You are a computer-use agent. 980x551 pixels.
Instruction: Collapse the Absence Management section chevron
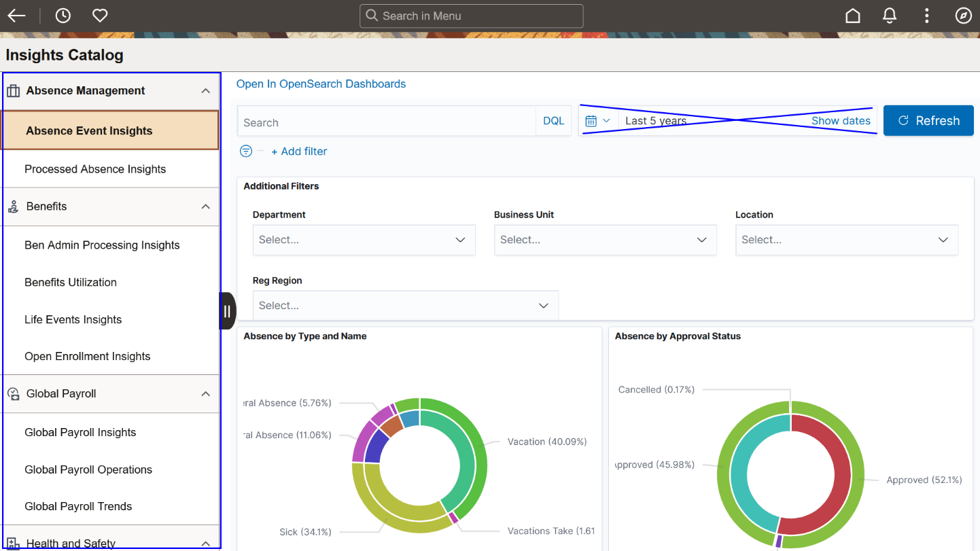tap(206, 91)
